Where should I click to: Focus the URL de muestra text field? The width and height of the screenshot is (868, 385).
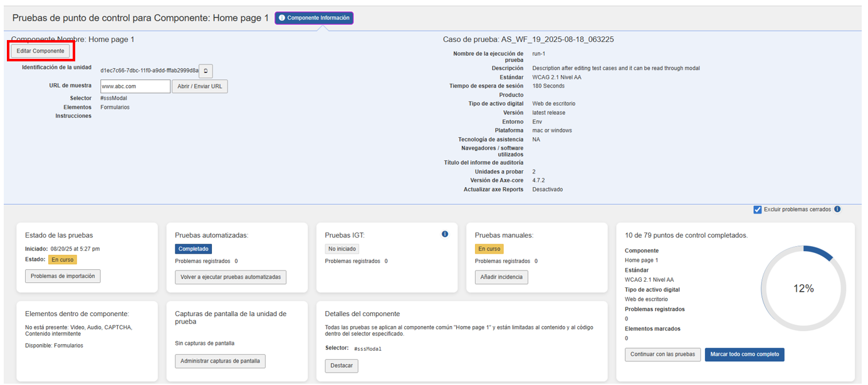point(135,86)
